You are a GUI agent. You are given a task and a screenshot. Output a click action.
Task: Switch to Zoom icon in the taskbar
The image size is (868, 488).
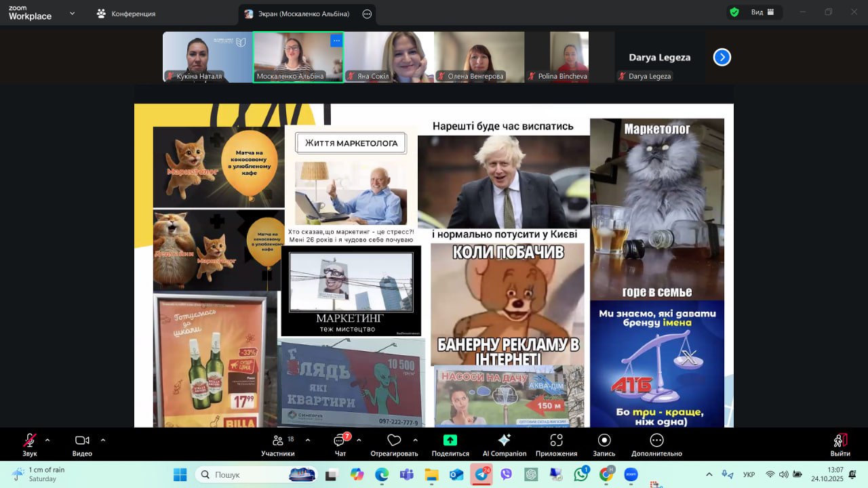(x=631, y=474)
